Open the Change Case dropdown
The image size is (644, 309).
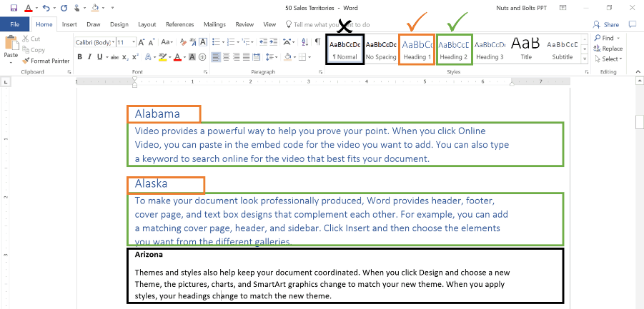pyautogui.click(x=167, y=42)
